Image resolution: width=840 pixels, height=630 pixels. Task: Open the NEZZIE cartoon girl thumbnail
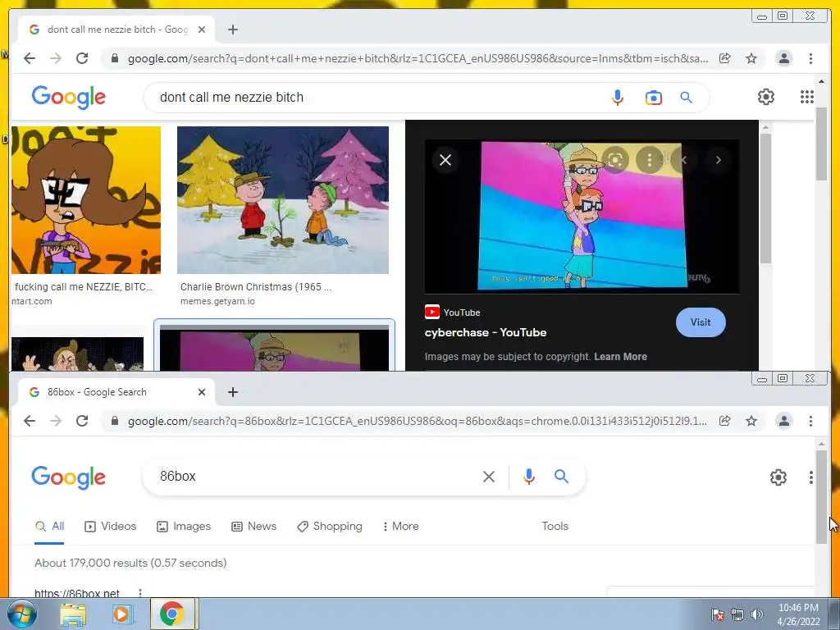tap(85, 200)
